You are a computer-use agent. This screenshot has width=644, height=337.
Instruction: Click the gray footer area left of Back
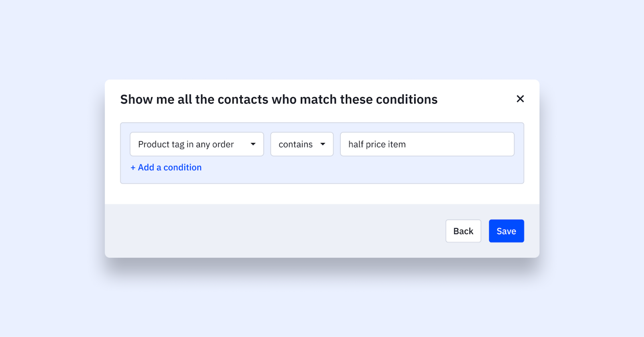click(268, 231)
